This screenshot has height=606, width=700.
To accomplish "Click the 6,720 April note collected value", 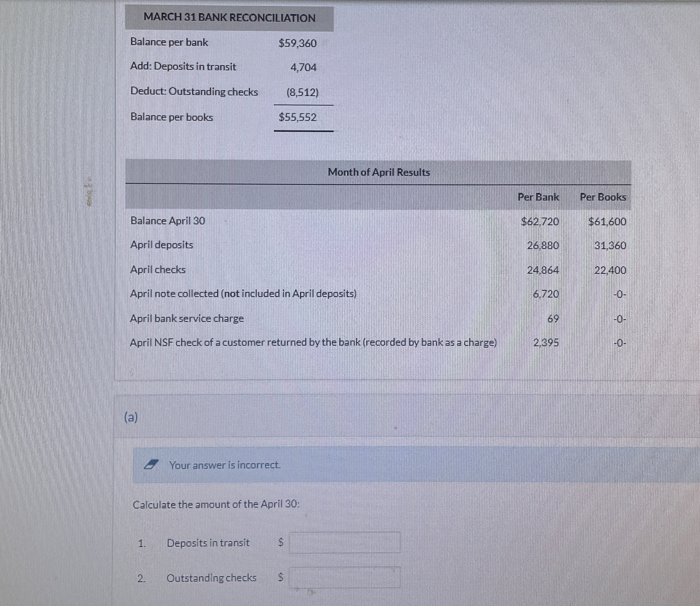I will click(546, 294).
